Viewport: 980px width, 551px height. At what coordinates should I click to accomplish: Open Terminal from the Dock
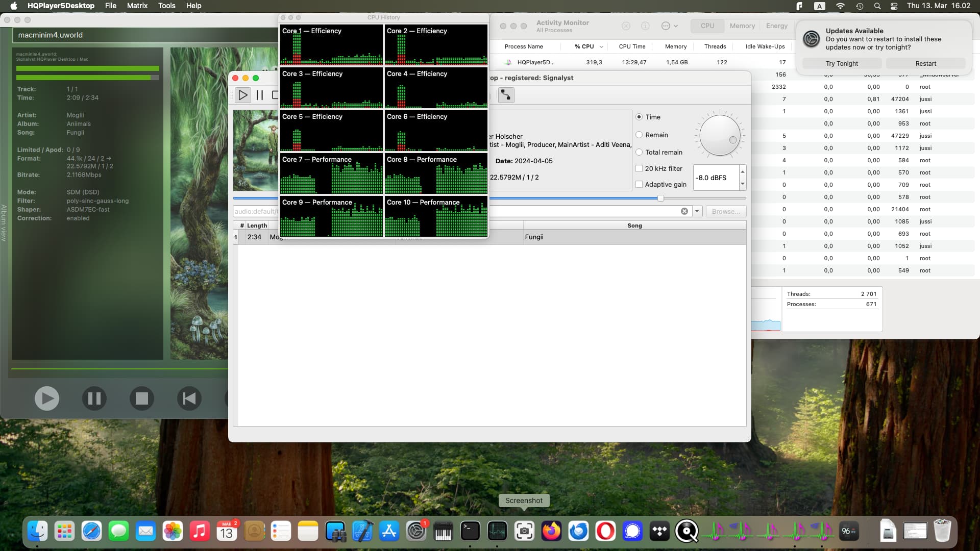click(x=470, y=532)
